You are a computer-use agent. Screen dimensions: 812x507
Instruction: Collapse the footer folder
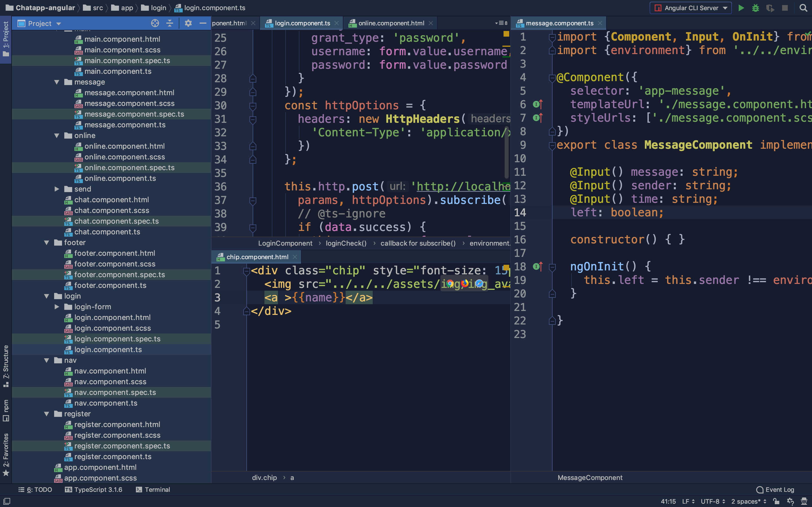[47, 243]
